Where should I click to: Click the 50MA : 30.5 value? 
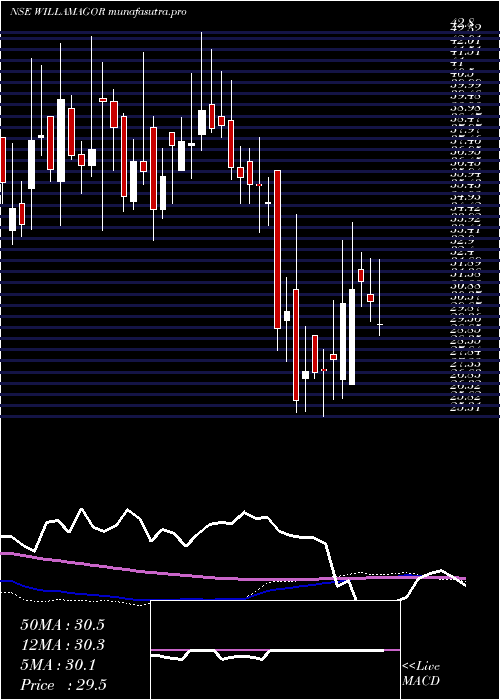pyautogui.click(x=62, y=625)
